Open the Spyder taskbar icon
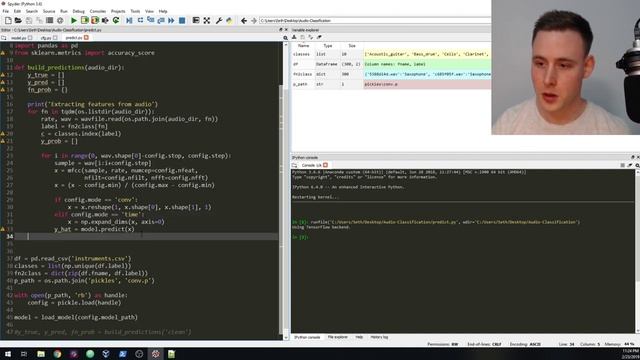The height and width of the screenshot is (360, 640). pyautogui.click(x=156, y=354)
